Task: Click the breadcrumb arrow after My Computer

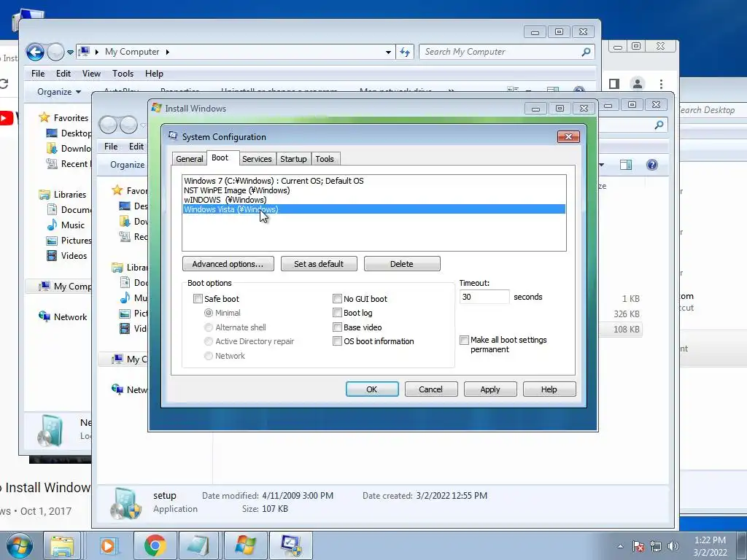Action: point(168,52)
